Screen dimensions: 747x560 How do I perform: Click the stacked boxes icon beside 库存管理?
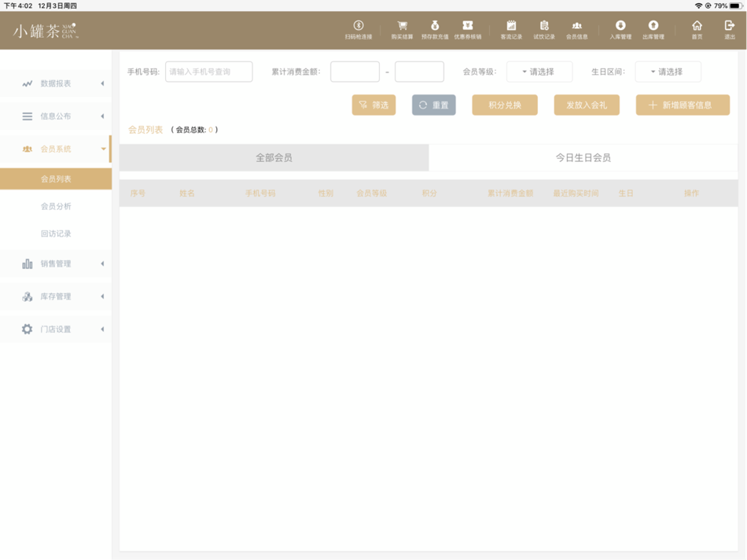pos(28,297)
